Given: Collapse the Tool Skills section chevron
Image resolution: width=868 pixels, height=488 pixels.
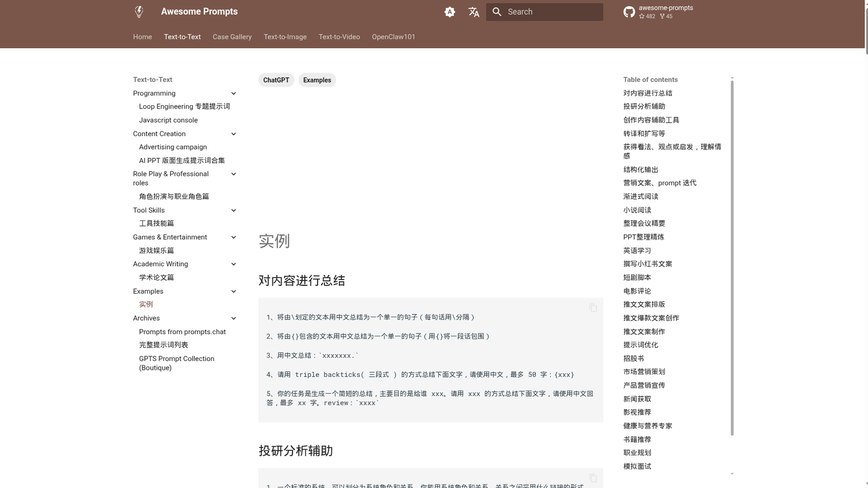Looking at the screenshot, I should 234,210.
